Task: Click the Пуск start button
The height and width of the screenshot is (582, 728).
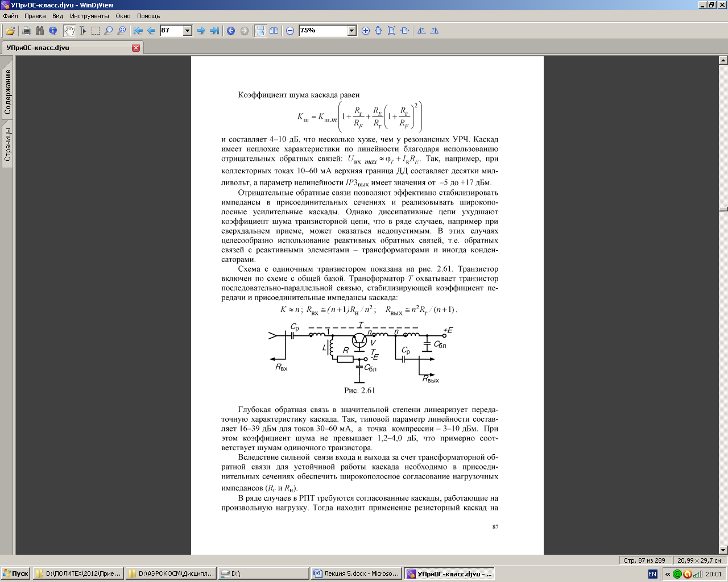Action: pyautogui.click(x=15, y=574)
